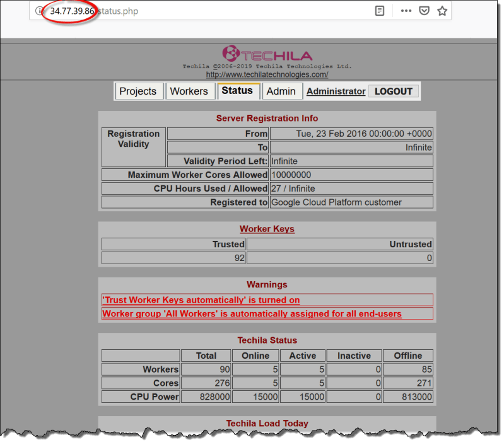
Task: Click the Cores Offline value 271
Action: (x=425, y=383)
